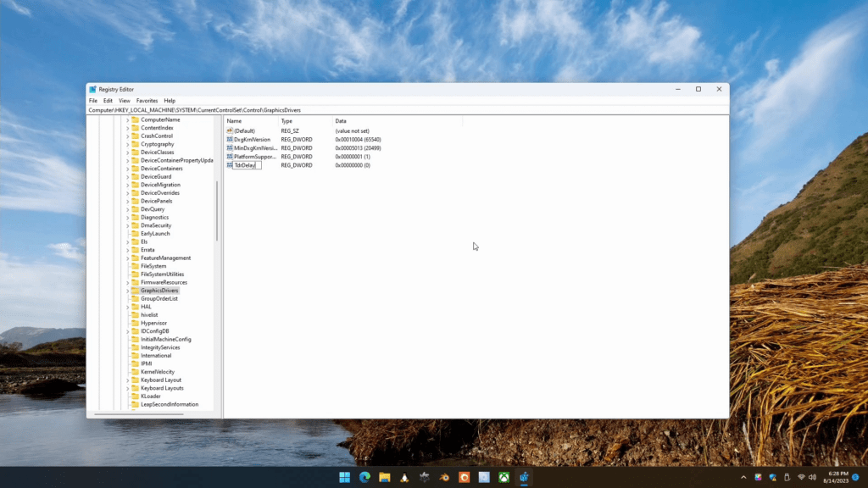Expand the GraphicsDrivers key
This screenshot has height=488, width=868.
pyautogui.click(x=127, y=291)
